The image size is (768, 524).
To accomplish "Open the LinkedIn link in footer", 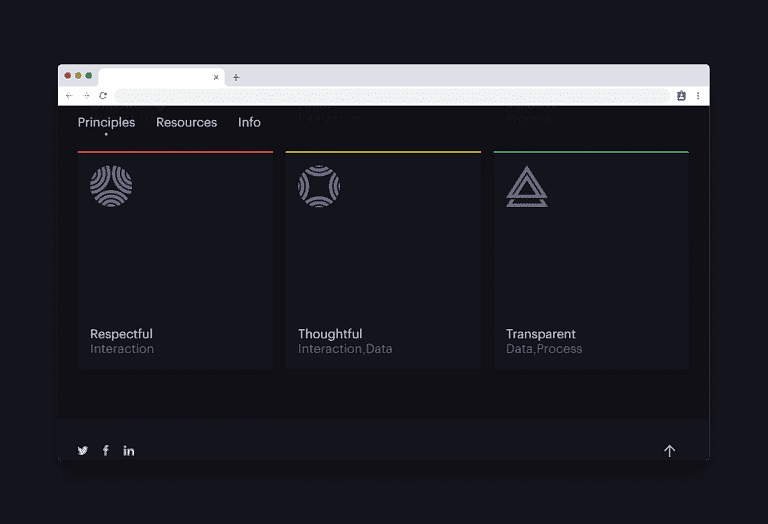I will pos(128,451).
